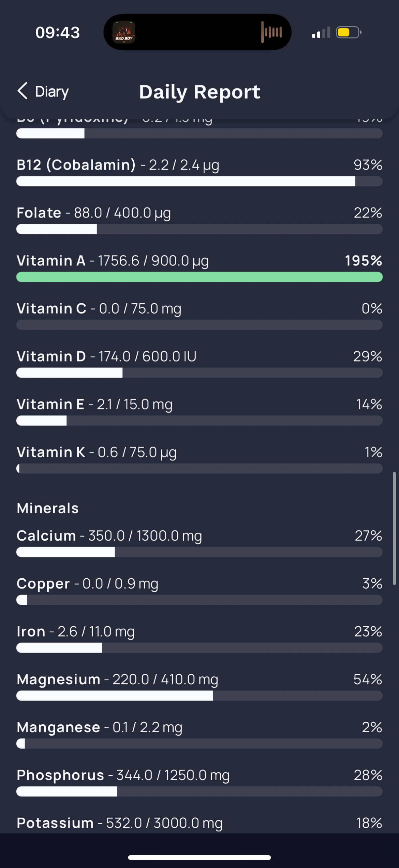Tap the battery status icon
Viewport: 399px width, 868px height.
point(348,32)
